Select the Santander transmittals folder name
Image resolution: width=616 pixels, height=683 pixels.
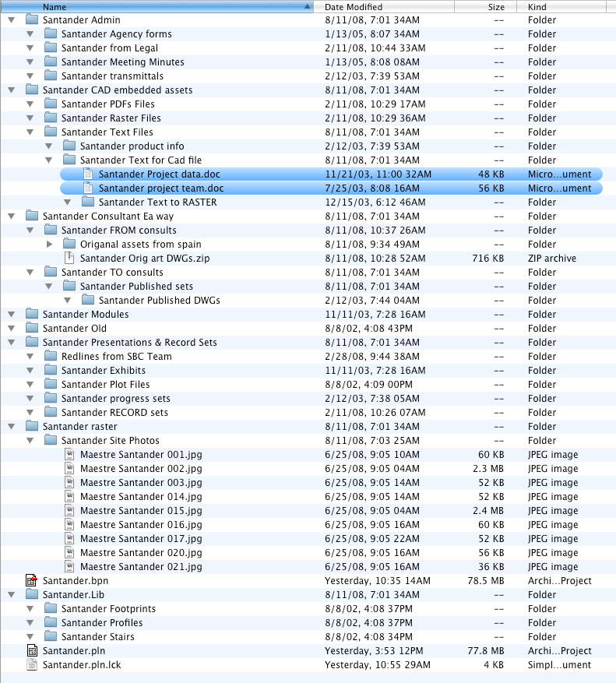[x=112, y=76]
